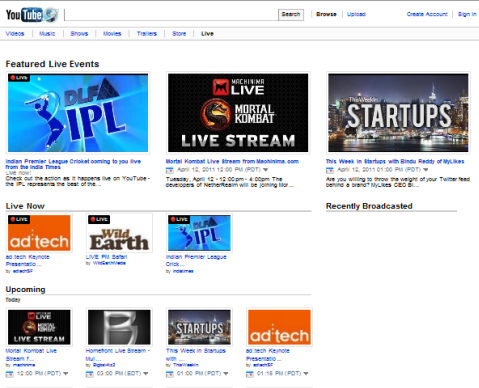The image size is (479, 388).
Task: Click calendar icon beside 01:15 PM (PDT)
Action: pyautogui.click(x=250, y=374)
